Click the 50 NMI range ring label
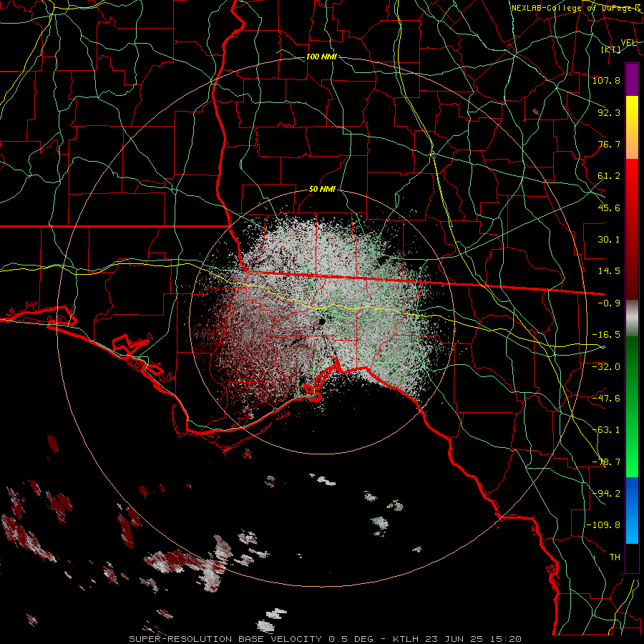644x644 pixels. click(322, 190)
